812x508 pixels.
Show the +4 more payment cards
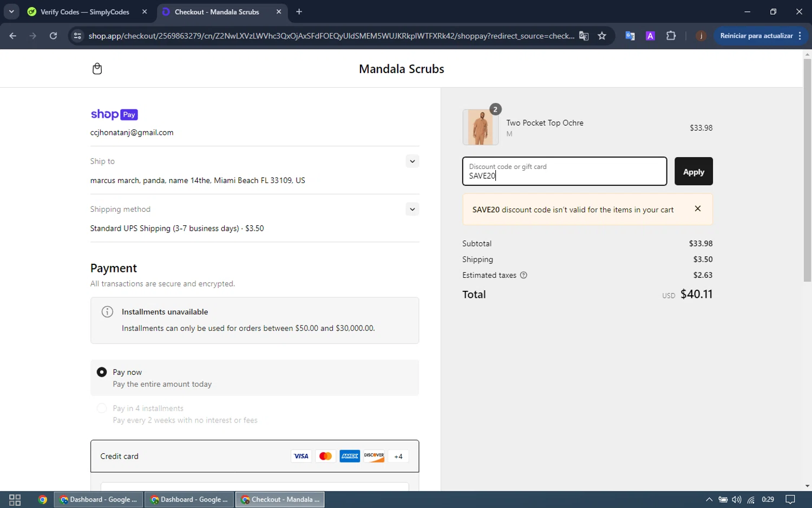coord(398,456)
